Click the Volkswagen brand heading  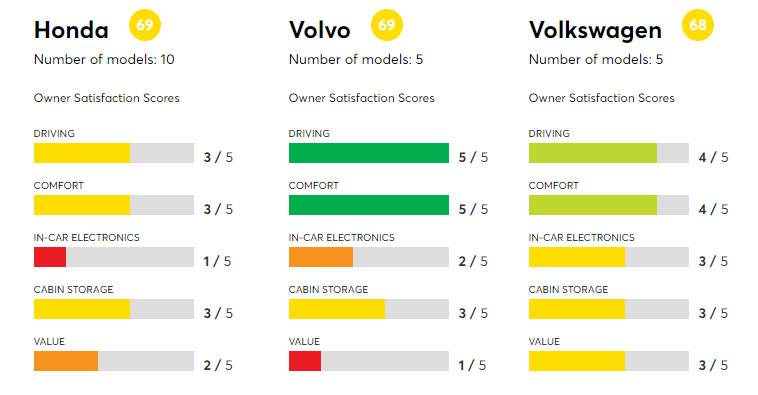[595, 31]
